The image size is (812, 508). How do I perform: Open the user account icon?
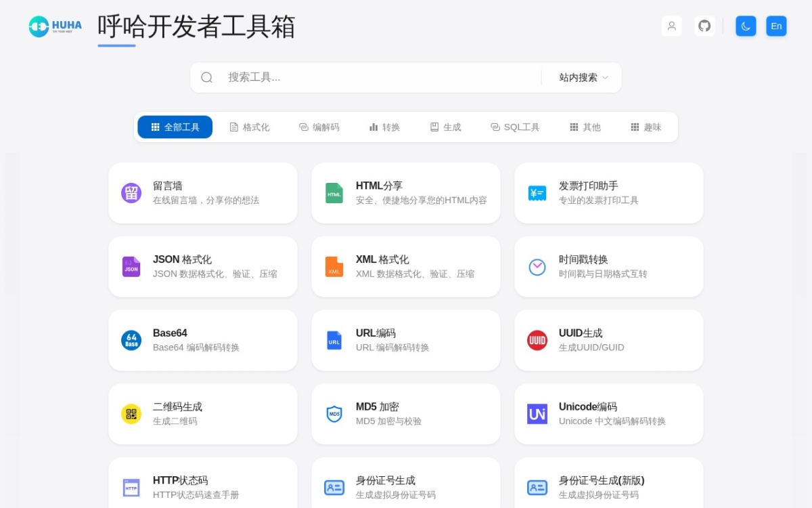[x=672, y=26]
